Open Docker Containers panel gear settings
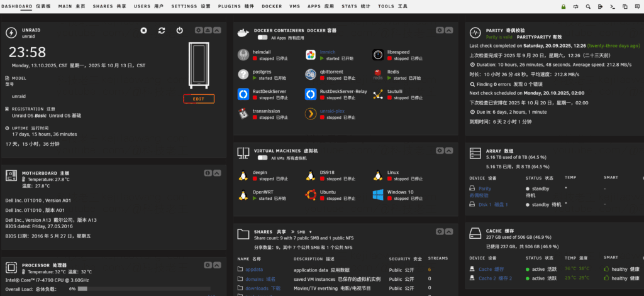Image resolution: width=644 pixels, height=296 pixels. [x=440, y=30]
